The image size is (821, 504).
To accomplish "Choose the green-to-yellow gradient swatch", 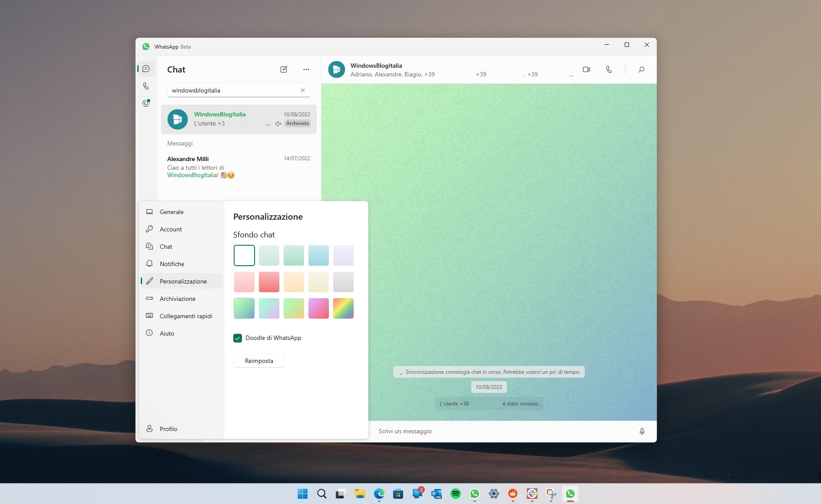I will [x=294, y=308].
